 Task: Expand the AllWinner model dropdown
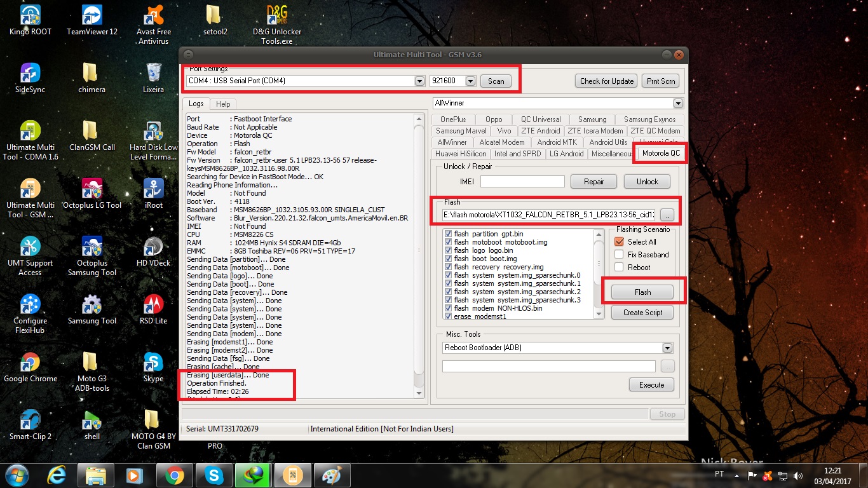point(678,103)
